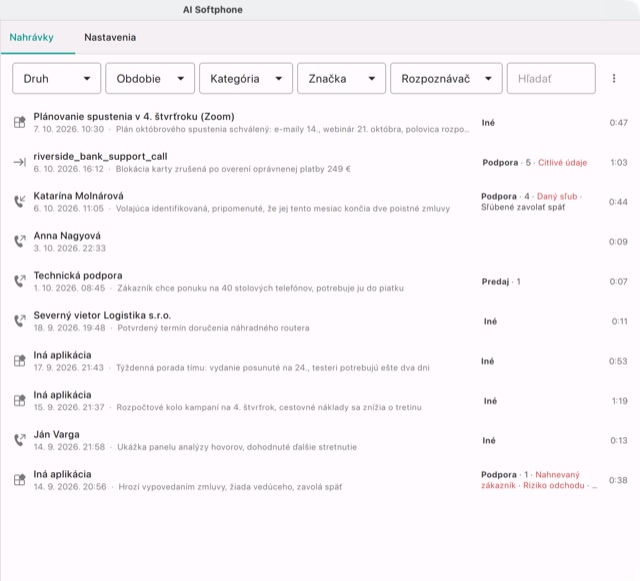Open the Rozpoznávač dropdown

click(447, 78)
